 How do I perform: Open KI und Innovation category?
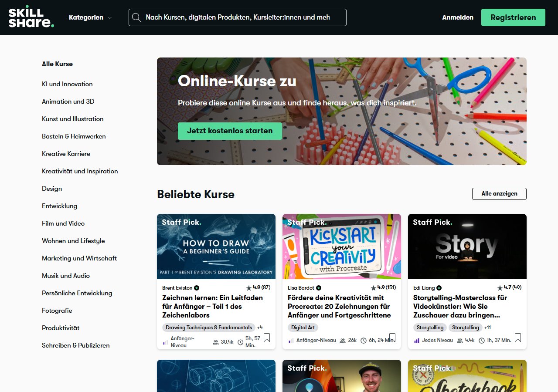(67, 84)
